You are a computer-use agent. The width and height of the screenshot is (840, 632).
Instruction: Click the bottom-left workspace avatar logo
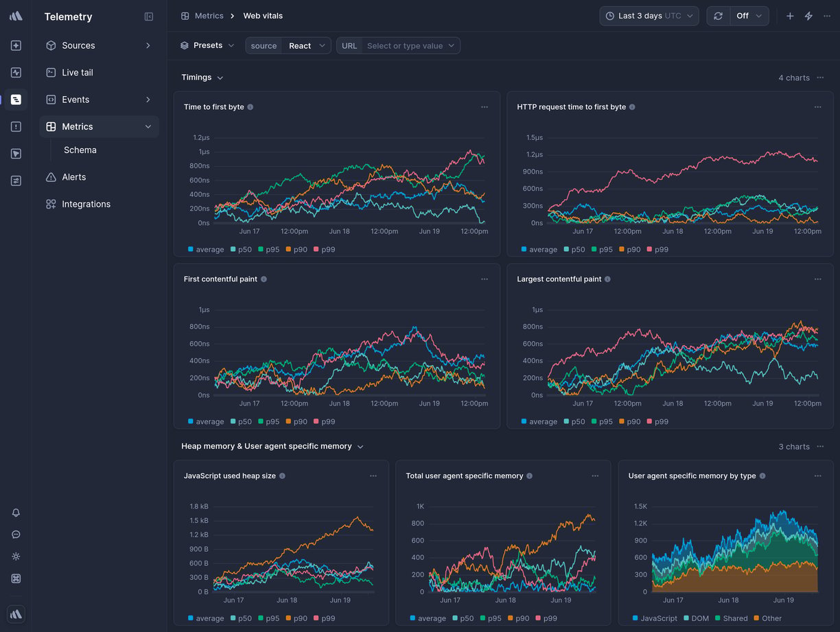point(16,614)
